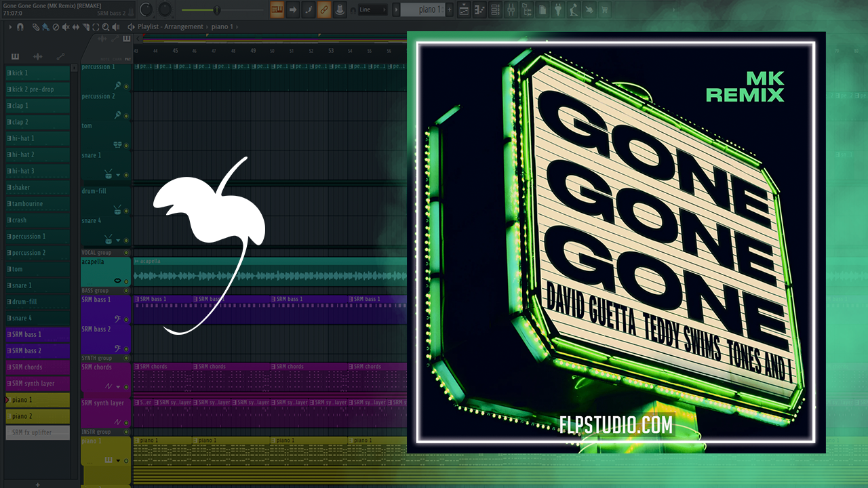Screen dimensions: 868x488
Task: Toggle the playlist magnet snap icon
Action: click(x=20, y=27)
